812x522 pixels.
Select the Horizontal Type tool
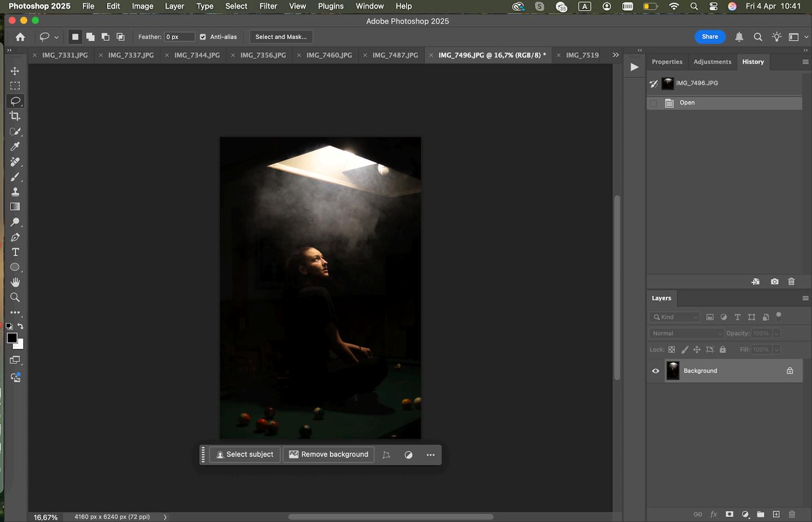[x=15, y=252]
